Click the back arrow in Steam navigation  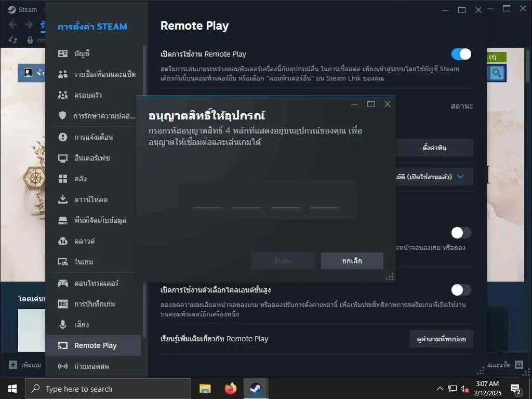[x=12, y=25]
